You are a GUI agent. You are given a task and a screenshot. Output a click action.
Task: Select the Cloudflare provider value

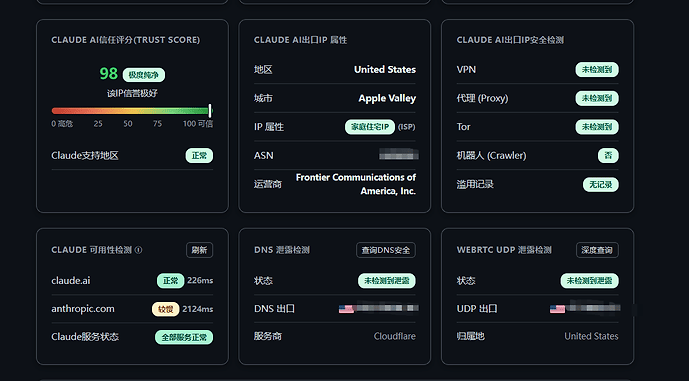(x=395, y=336)
